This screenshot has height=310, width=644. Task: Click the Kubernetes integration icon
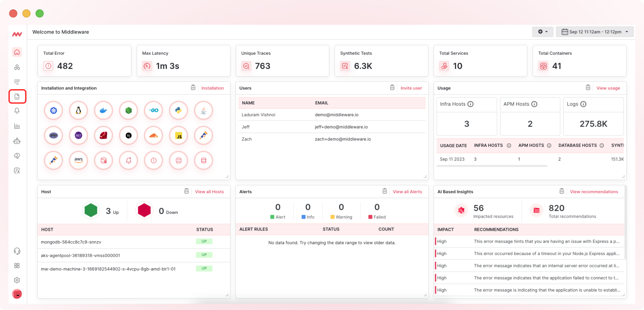click(53, 111)
